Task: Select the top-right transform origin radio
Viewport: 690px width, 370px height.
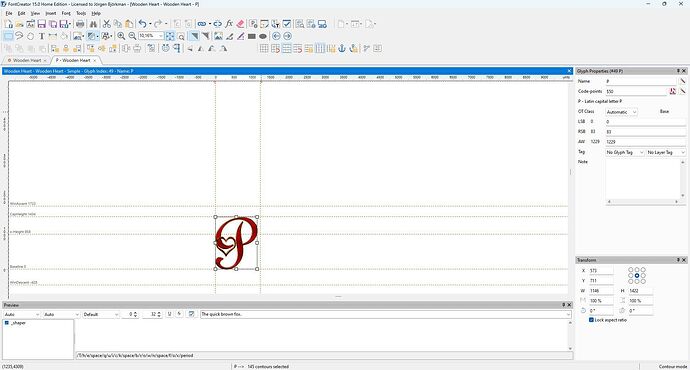Action: point(643,270)
